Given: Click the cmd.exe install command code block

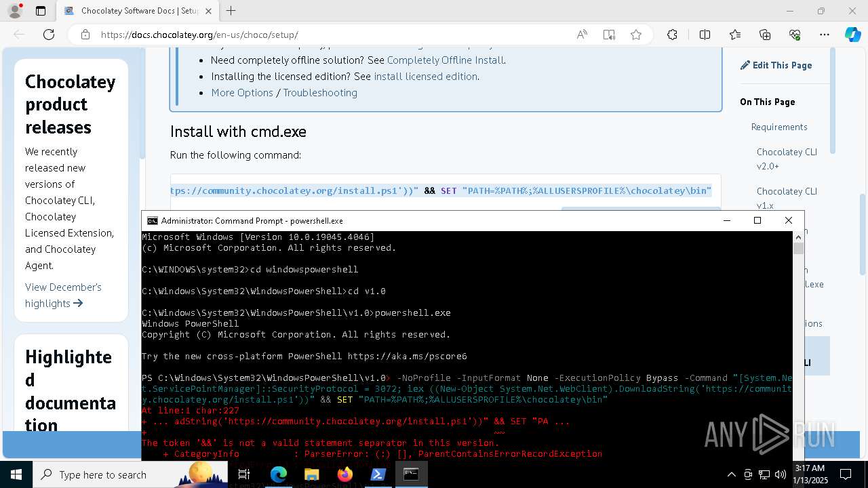Looking at the screenshot, I should tap(445, 191).
